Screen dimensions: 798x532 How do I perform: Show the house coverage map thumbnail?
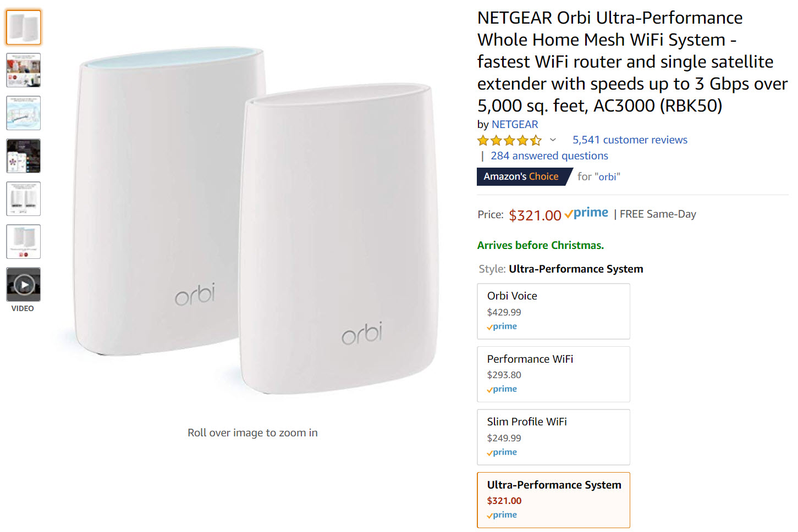point(23,113)
